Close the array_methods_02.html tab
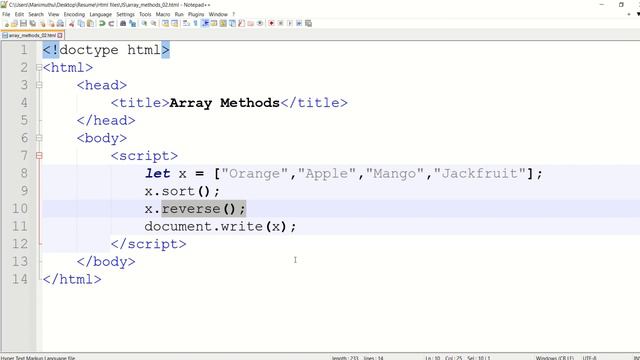This screenshot has width=640, height=360. [x=60, y=36]
